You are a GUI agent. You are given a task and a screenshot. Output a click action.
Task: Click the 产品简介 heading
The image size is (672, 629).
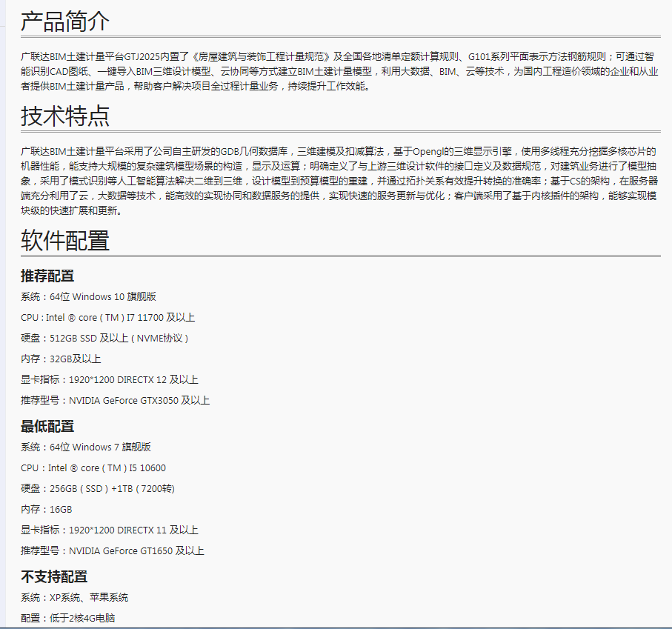[65, 21]
